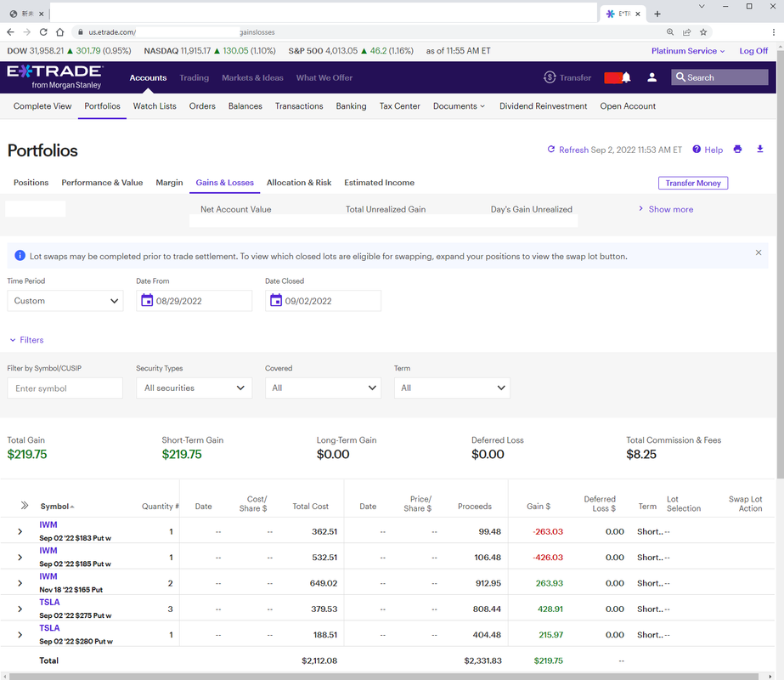
Task: Switch to the Positions tab
Action: 31,183
